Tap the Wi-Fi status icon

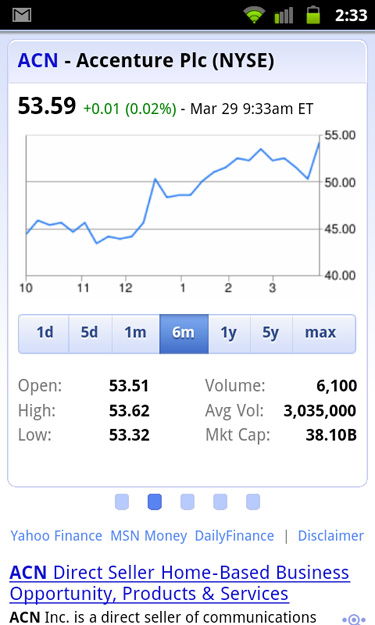[x=254, y=15]
